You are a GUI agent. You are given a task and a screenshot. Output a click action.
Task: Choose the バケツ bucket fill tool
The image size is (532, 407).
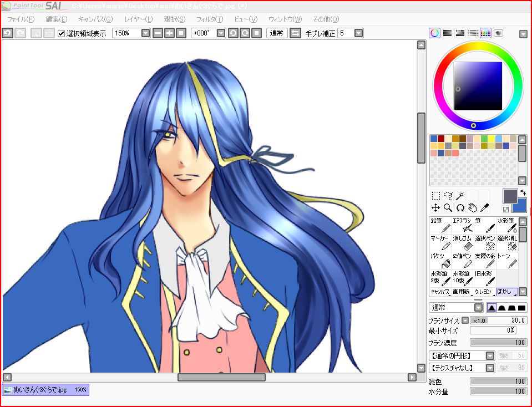tap(440, 261)
